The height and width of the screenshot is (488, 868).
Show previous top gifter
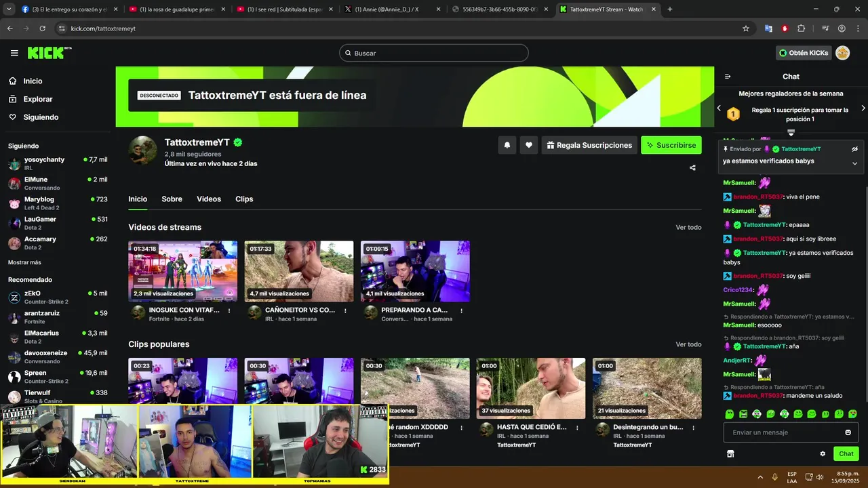(719, 108)
